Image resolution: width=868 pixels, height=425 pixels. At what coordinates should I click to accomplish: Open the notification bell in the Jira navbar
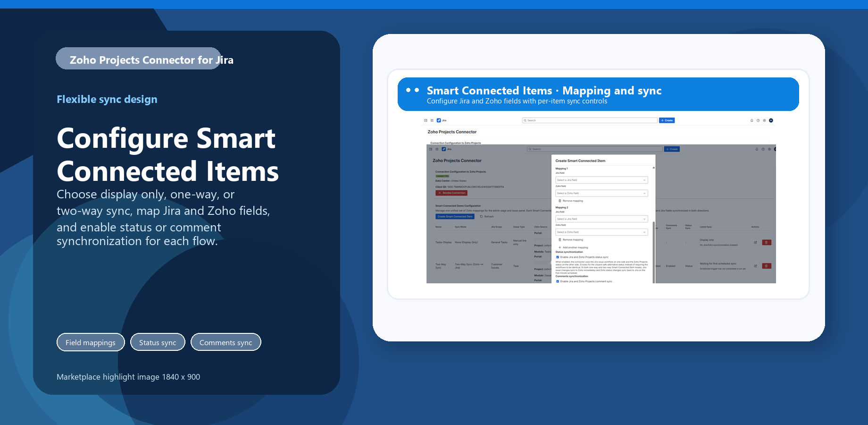751,120
